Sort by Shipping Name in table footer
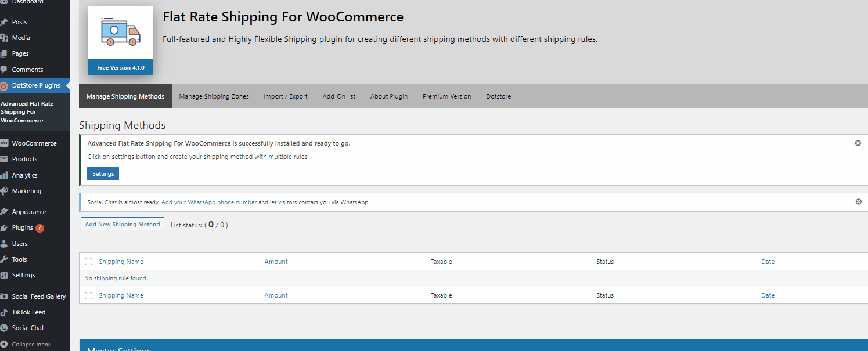This screenshot has width=868, height=351. 121,295
